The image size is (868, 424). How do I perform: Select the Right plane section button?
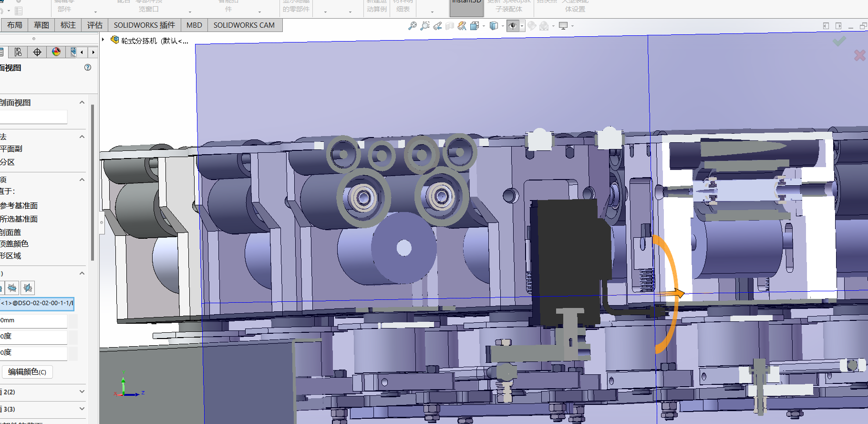point(28,287)
